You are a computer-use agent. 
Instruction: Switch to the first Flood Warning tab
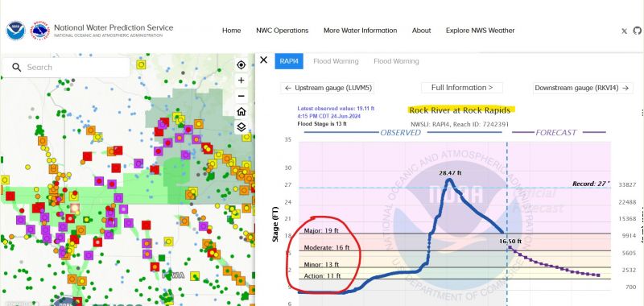[336, 61]
